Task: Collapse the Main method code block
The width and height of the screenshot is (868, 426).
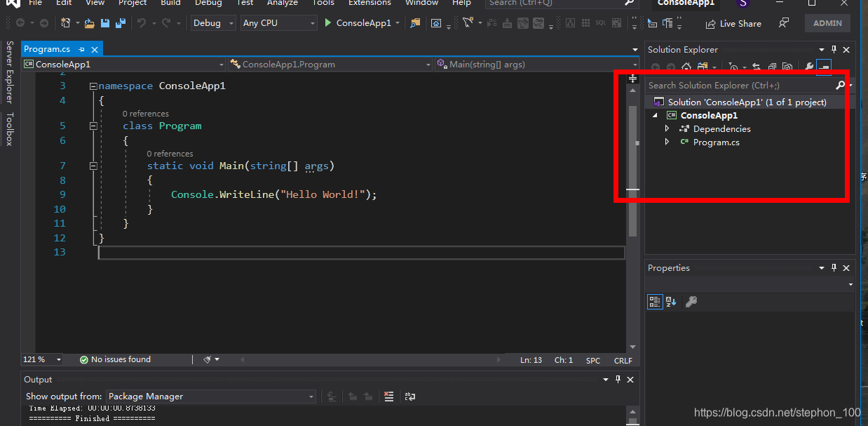Action: [x=93, y=166]
